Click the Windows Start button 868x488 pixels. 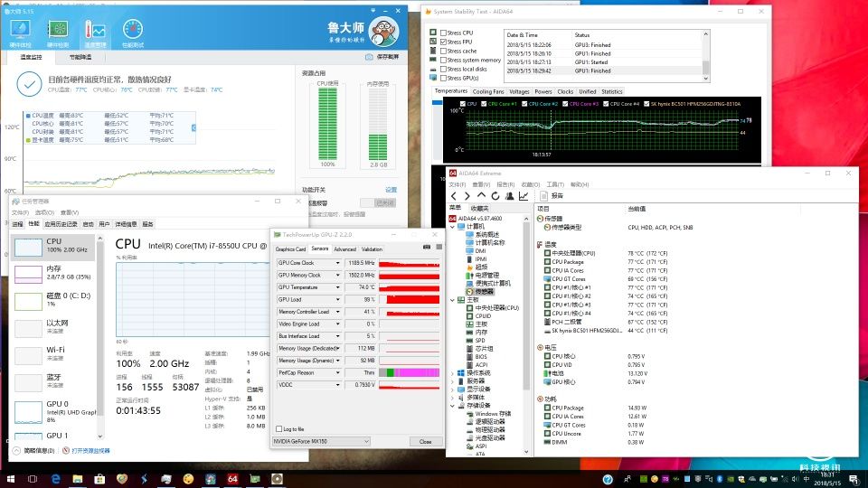[11, 479]
